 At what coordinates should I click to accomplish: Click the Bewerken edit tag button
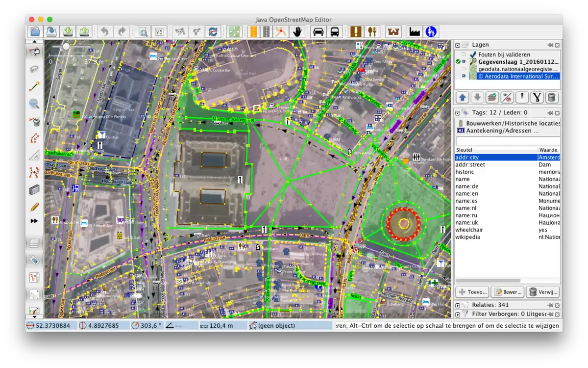tap(507, 292)
